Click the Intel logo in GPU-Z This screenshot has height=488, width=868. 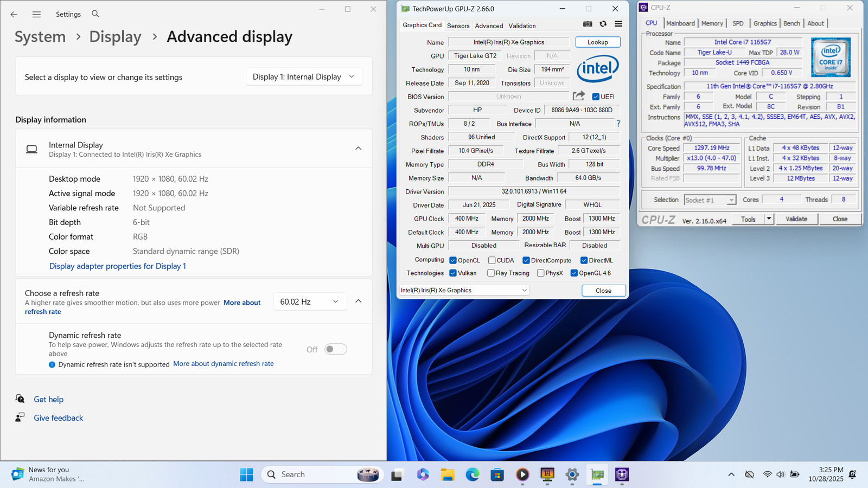(598, 69)
